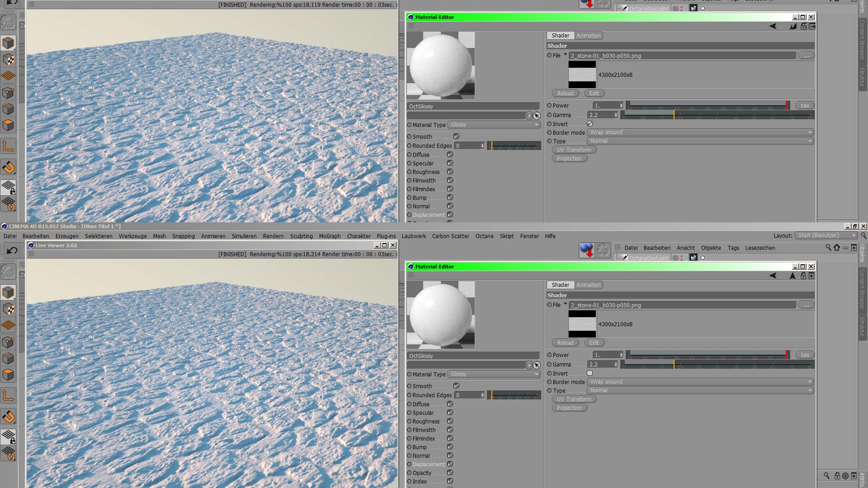
Task: Click Reload button in lower Material-Editor
Action: click(565, 343)
